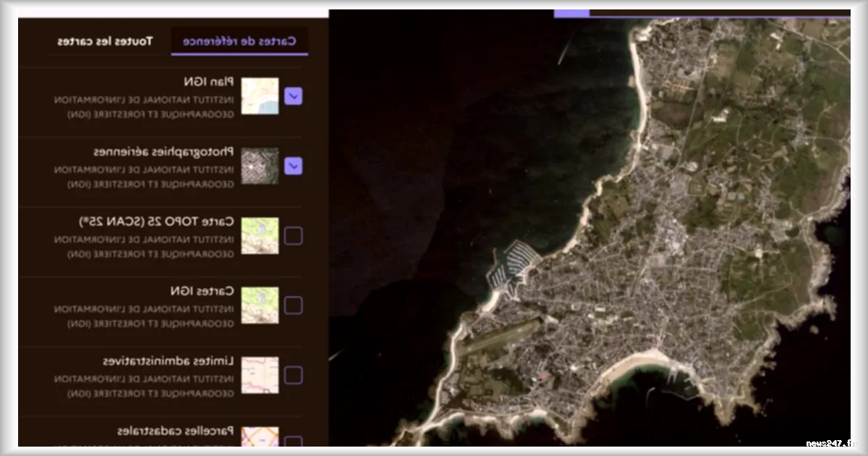Check the Limites administratives layer checkbox
Image resolution: width=868 pixels, height=456 pixels.
[293, 375]
